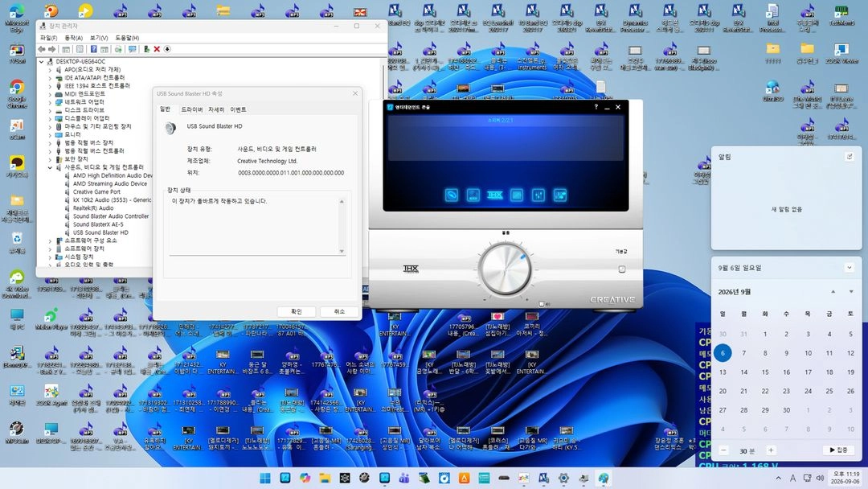This screenshot has height=489, width=868.
Task: Open the File (F) menu in Device Manager
Action: click(48, 38)
